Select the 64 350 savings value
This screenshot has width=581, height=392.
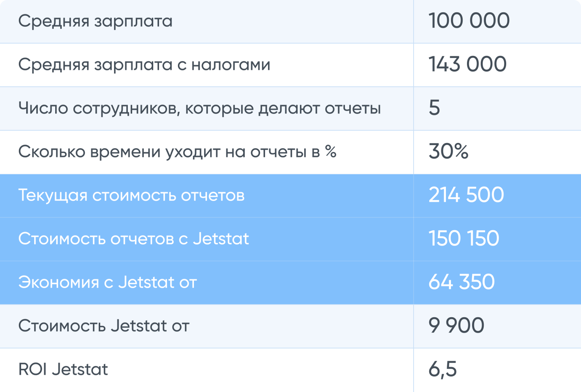click(x=462, y=282)
